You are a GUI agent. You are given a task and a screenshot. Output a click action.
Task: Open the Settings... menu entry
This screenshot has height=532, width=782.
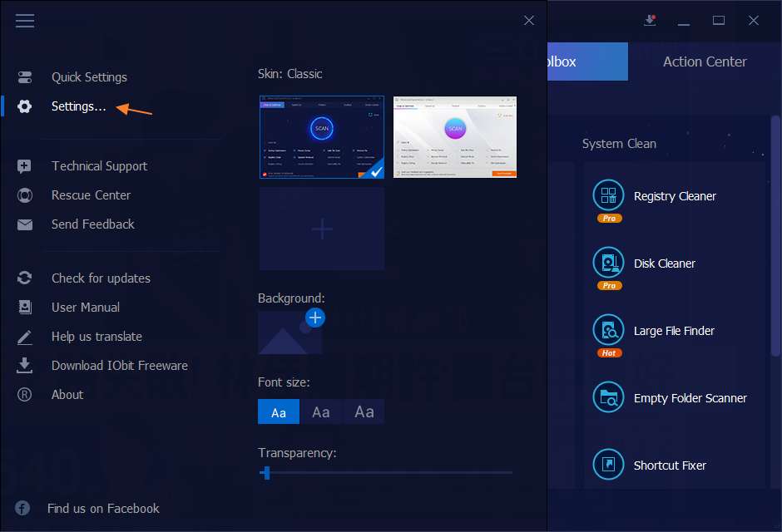tap(78, 106)
